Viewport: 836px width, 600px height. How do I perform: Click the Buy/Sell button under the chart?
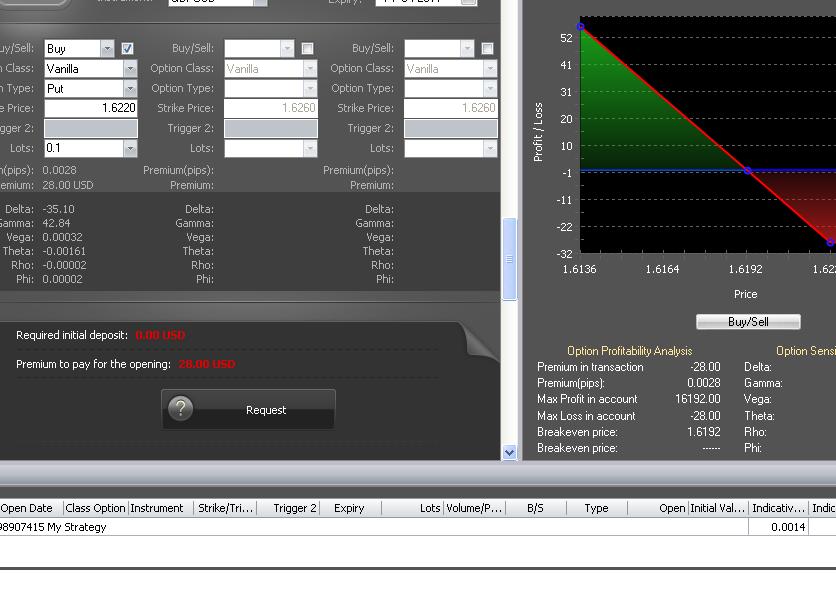click(x=748, y=322)
